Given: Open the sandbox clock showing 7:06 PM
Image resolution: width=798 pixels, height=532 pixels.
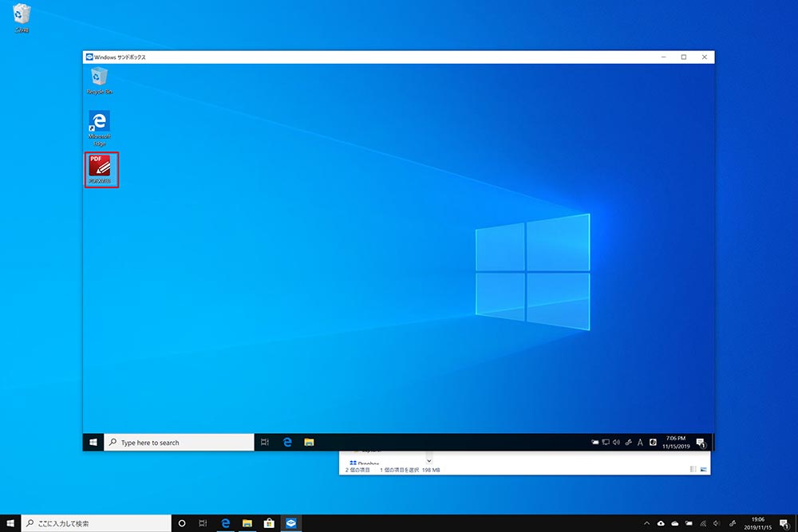Looking at the screenshot, I should point(676,443).
